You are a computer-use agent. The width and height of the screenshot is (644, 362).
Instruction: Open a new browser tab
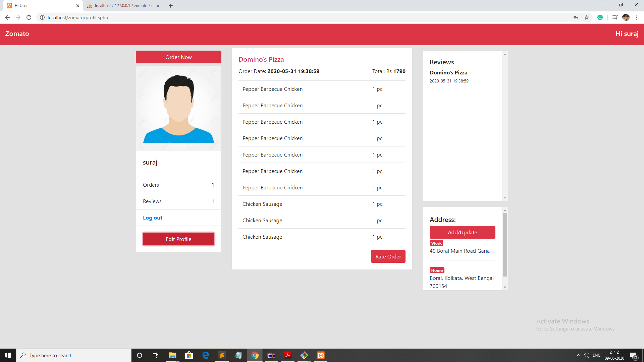click(x=171, y=6)
